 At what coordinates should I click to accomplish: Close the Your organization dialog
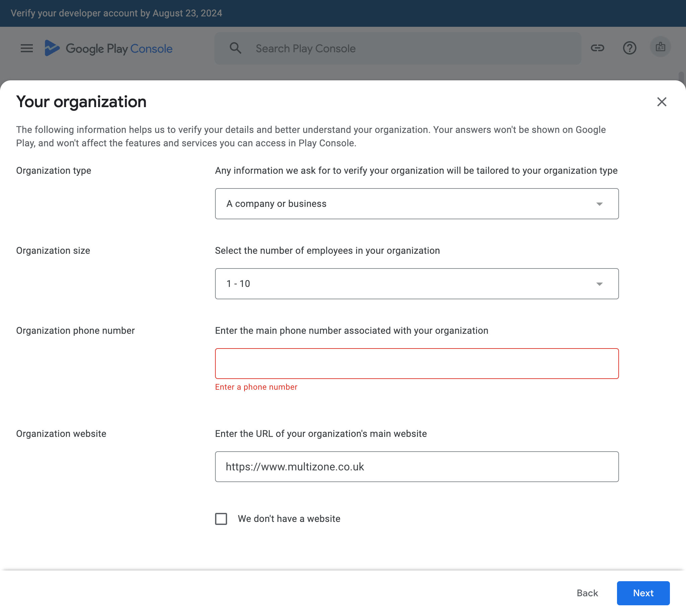click(x=662, y=101)
